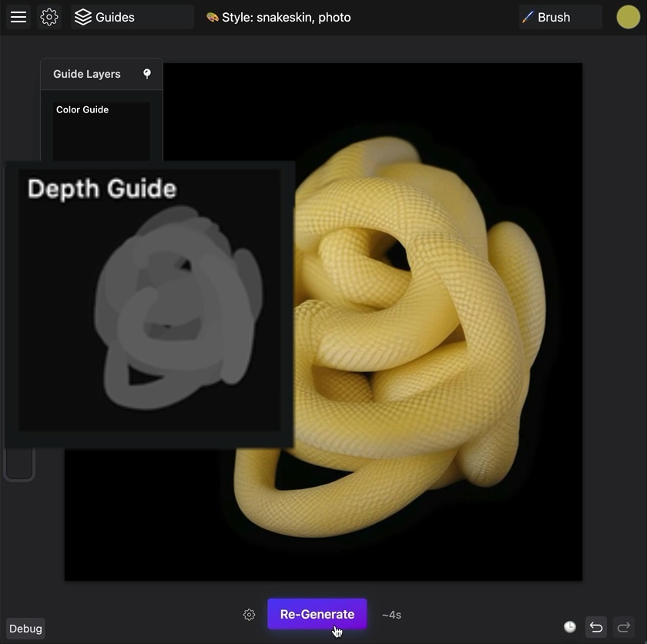Click the ~4s generation time estimate
The image size is (647, 644).
[391, 615]
